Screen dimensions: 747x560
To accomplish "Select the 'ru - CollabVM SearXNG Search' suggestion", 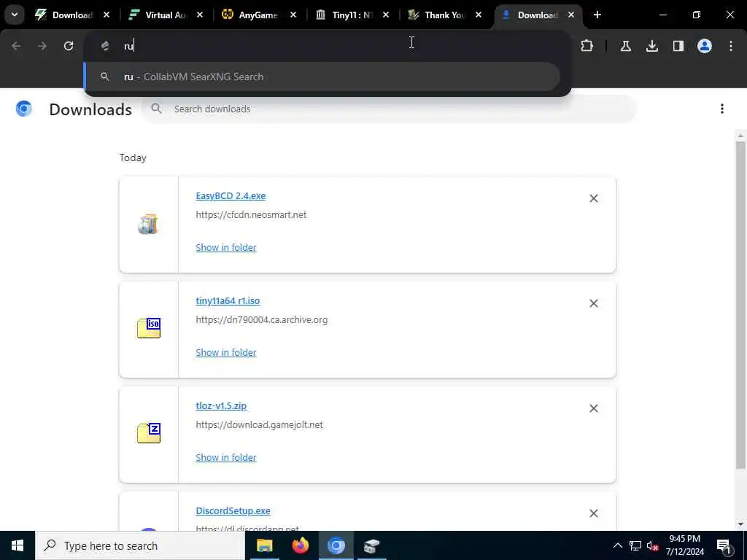I will coord(322,77).
